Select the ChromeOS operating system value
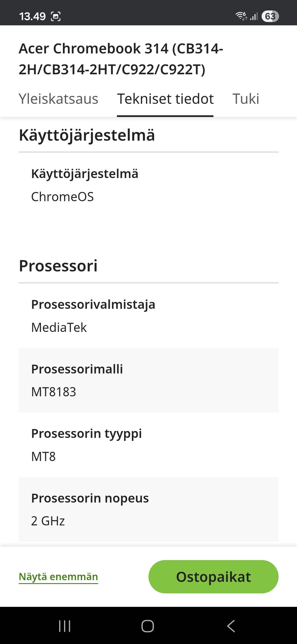Screen dimensions: 297x644 (x=62, y=197)
